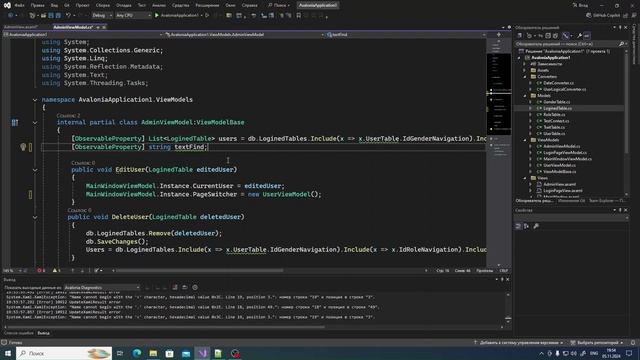Viewport: 640px width, 360px height.
Task: Expand Assets folder in Solution Explorer
Action: pyautogui.click(x=525, y=70)
